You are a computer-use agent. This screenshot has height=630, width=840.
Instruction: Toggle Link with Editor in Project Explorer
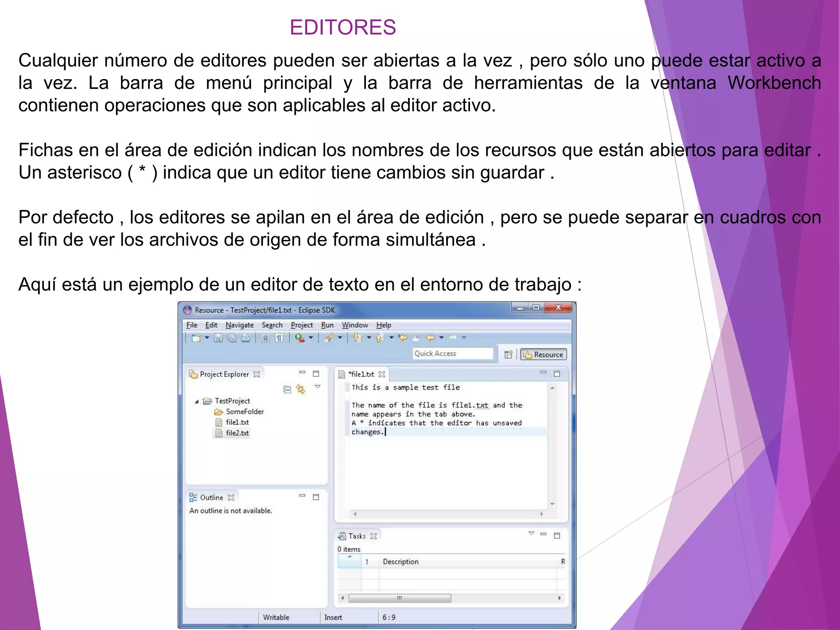301,389
